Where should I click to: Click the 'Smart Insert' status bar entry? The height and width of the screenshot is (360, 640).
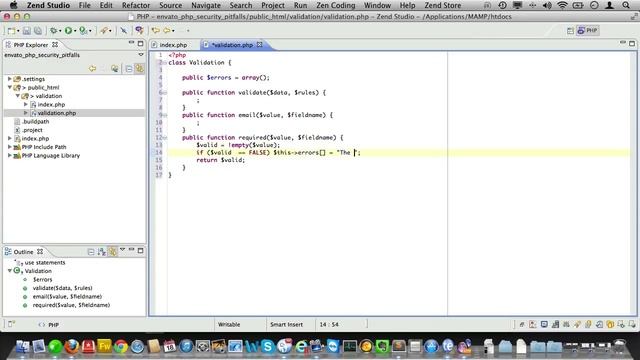coord(287,324)
